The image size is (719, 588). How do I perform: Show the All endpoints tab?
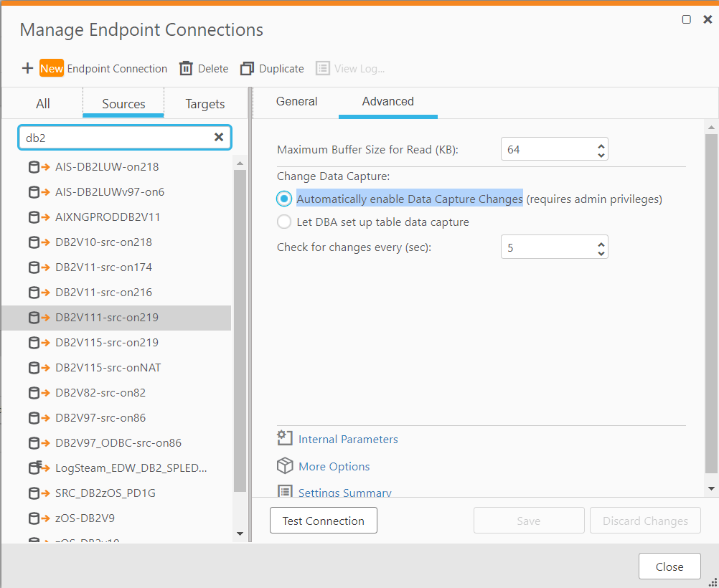pos(43,104)
